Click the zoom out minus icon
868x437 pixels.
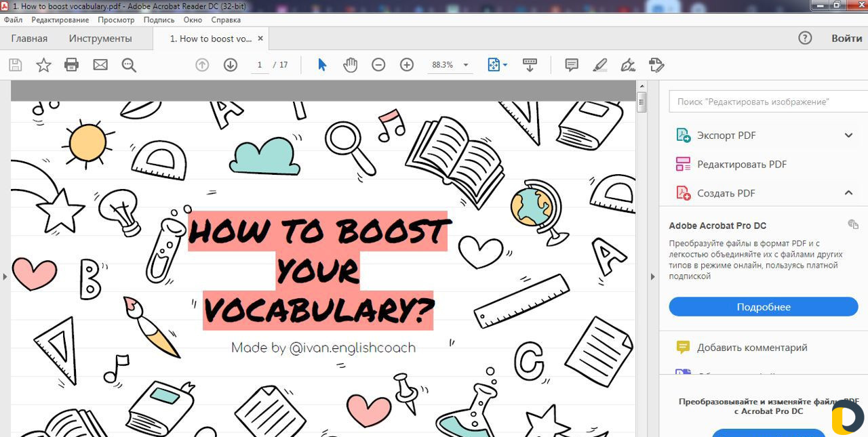378,65
